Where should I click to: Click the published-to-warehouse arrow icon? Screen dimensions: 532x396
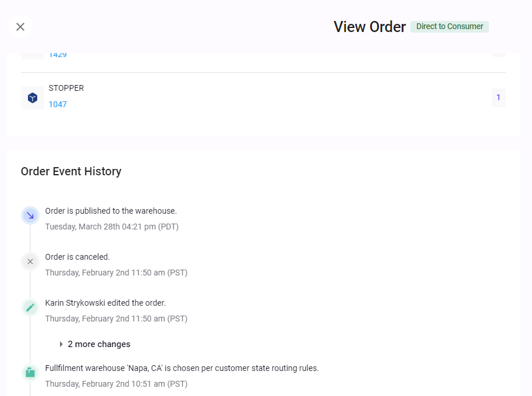point(30,215)
